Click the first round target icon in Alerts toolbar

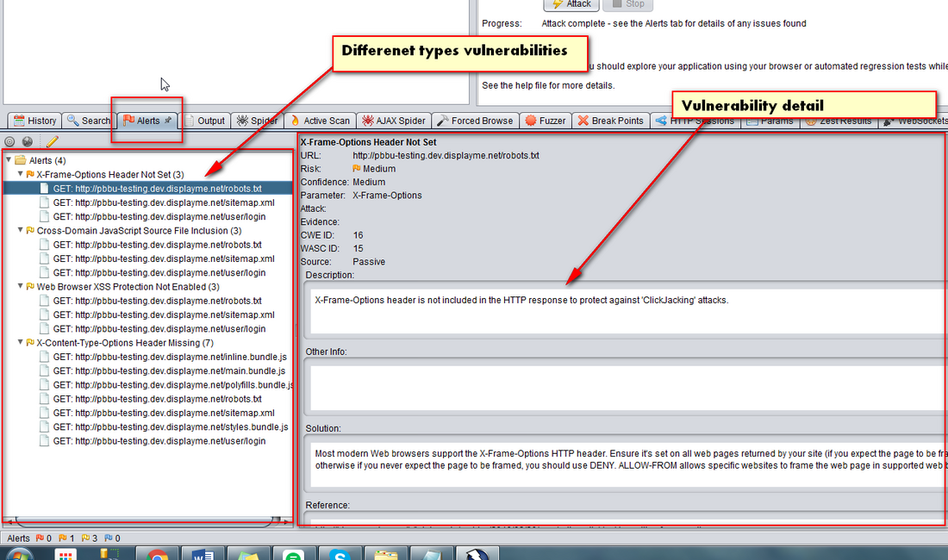tap(10, 141)
